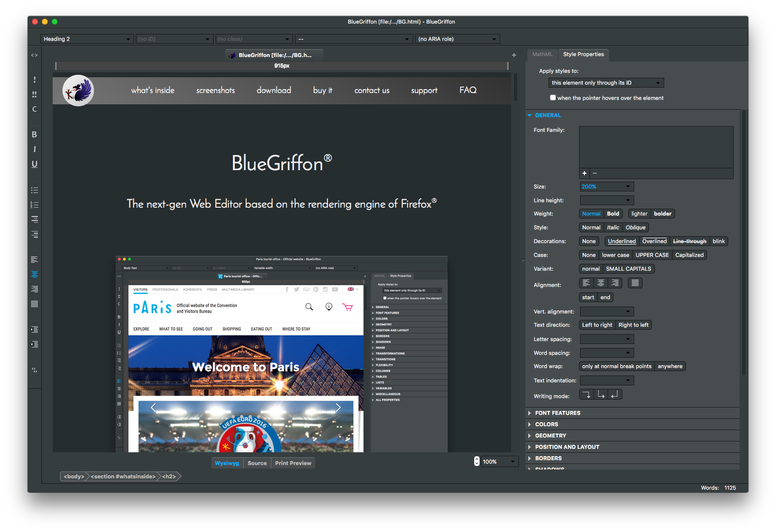Viewport: 776px width, 532px height.
Task: Click the 'what's inside' page link
Action: click(153, 90)
